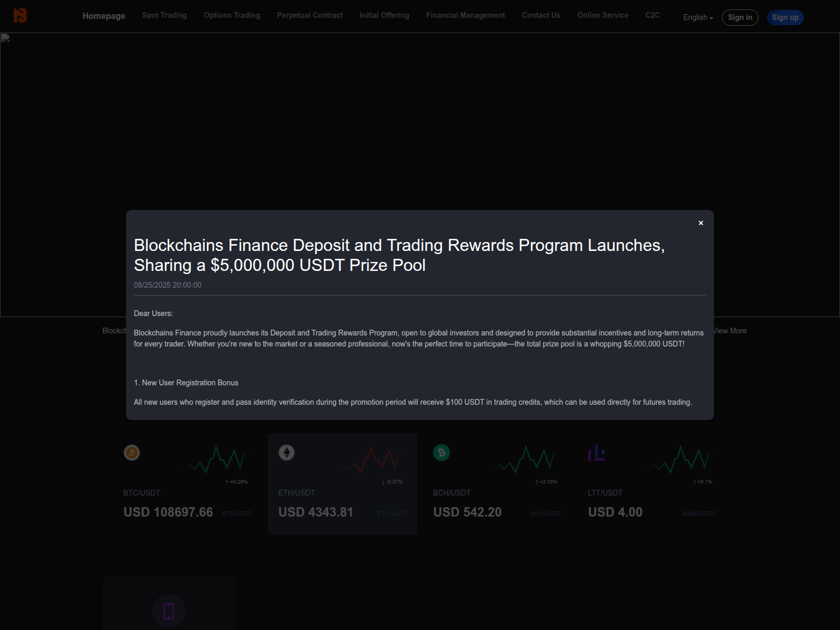The width and height of the screenshot is (840, 630).
Task: Click the mobile phone icon card
Action: (169, 611)
